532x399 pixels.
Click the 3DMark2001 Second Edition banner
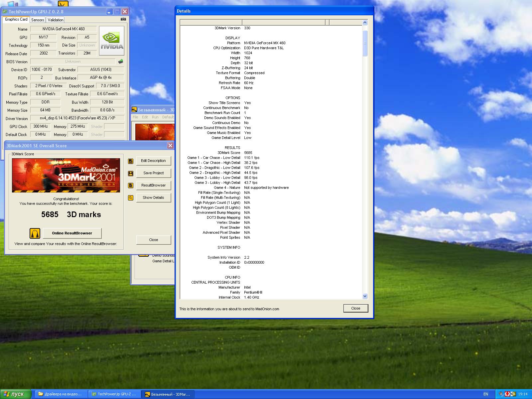[x=66, y=175]
